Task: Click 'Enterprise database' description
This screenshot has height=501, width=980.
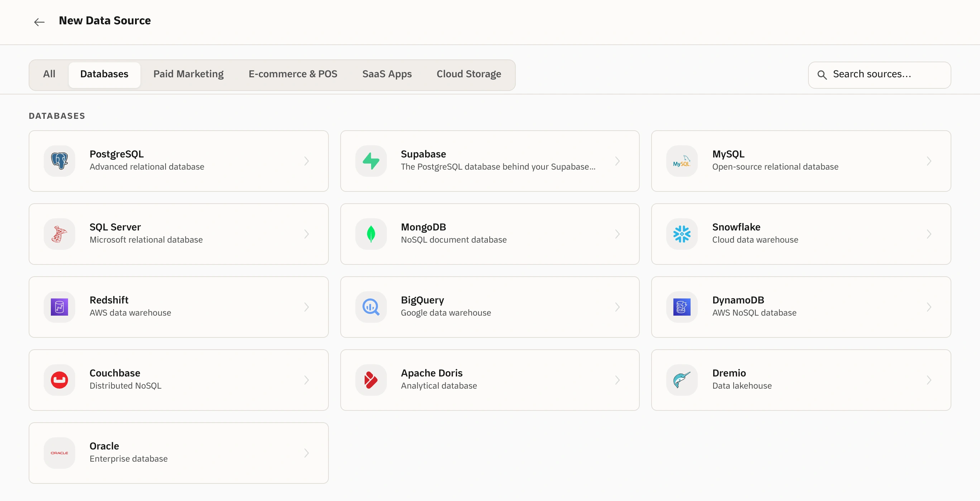Action: coord(129,458)
